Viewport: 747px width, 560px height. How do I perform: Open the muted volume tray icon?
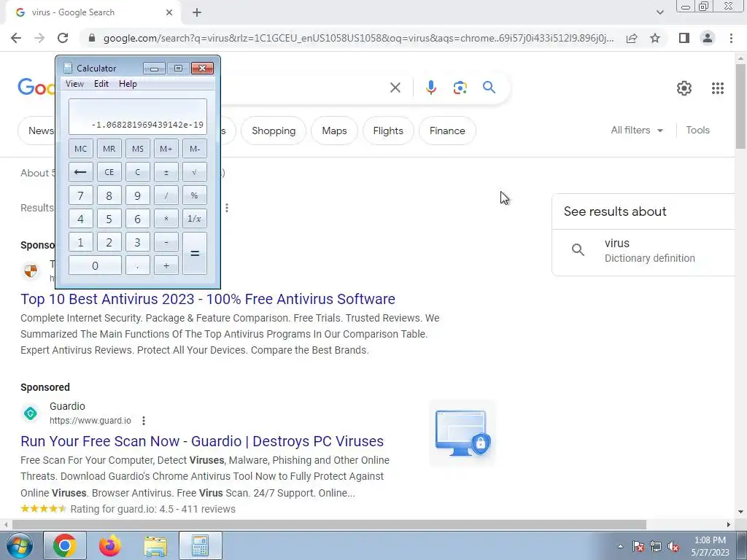pyautogui.click(x=673, y=546)
